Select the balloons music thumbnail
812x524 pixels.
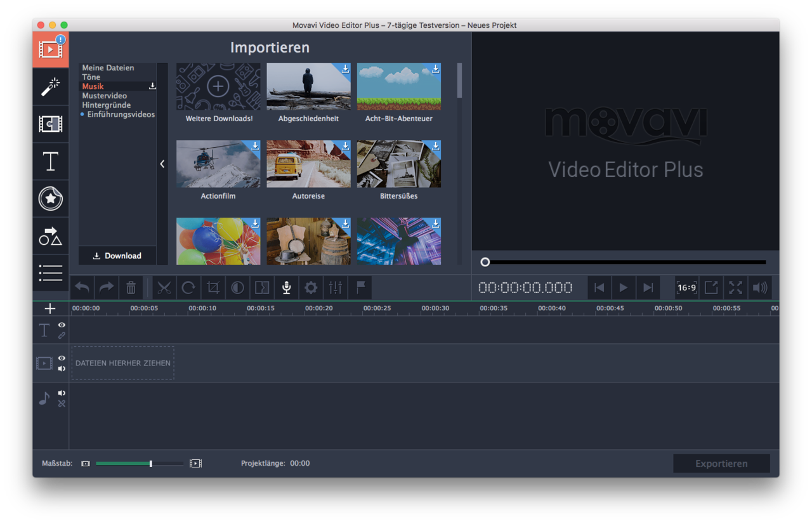218,241
